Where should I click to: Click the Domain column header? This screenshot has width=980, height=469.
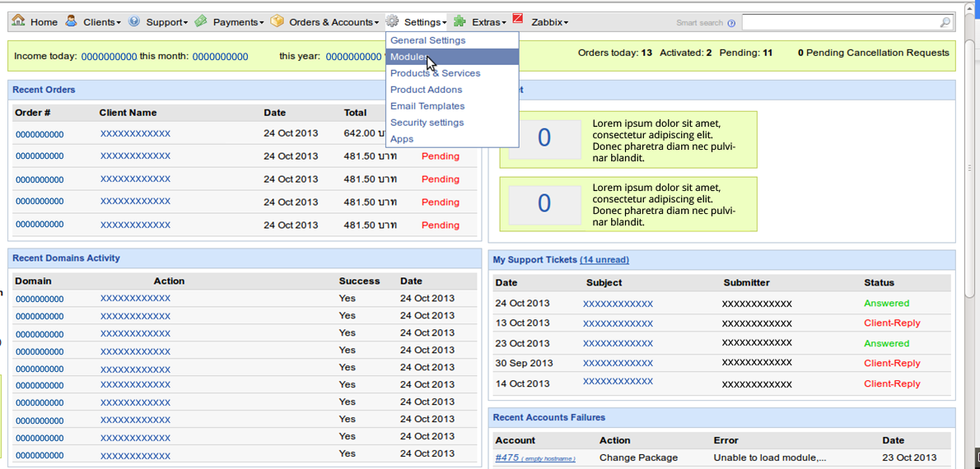pos(33,281)
